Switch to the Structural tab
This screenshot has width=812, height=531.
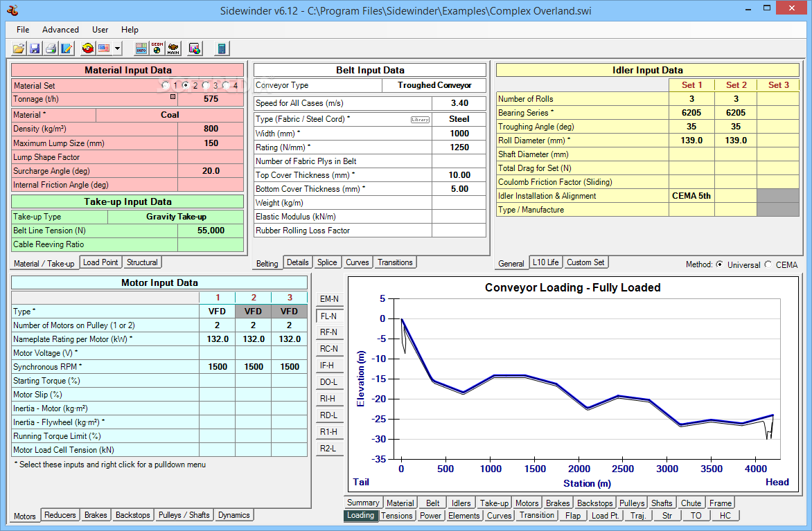[x=142, y=262]
